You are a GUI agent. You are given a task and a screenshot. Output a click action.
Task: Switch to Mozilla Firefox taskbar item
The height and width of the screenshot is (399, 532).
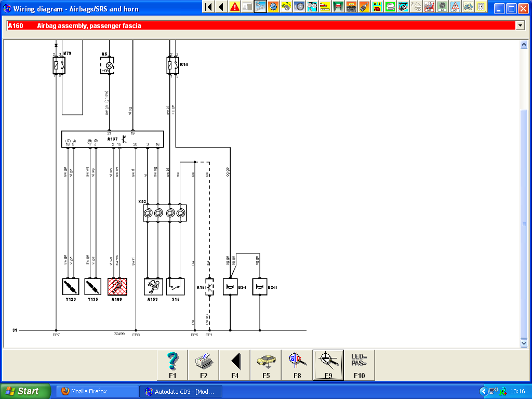click(x=97, y=391)
